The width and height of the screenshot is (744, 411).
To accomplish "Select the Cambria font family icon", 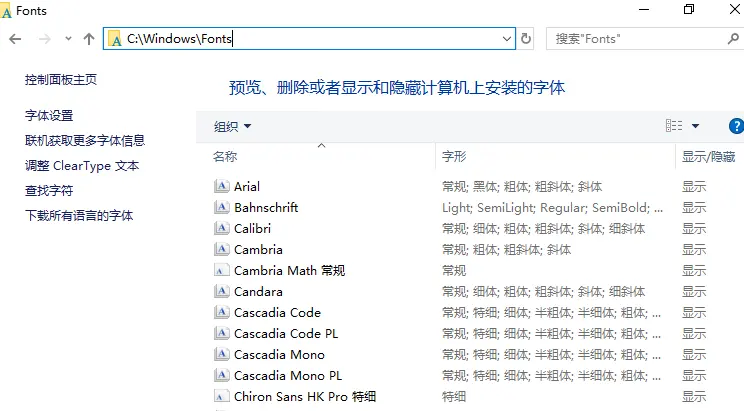I will 221,249.
